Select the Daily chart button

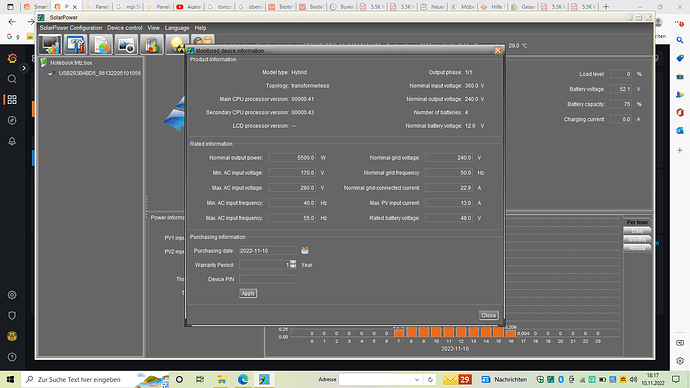pos(637,231)
